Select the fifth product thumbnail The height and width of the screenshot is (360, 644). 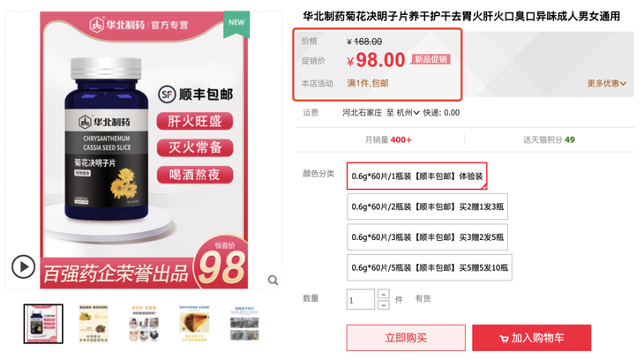(x=243, y=324)
